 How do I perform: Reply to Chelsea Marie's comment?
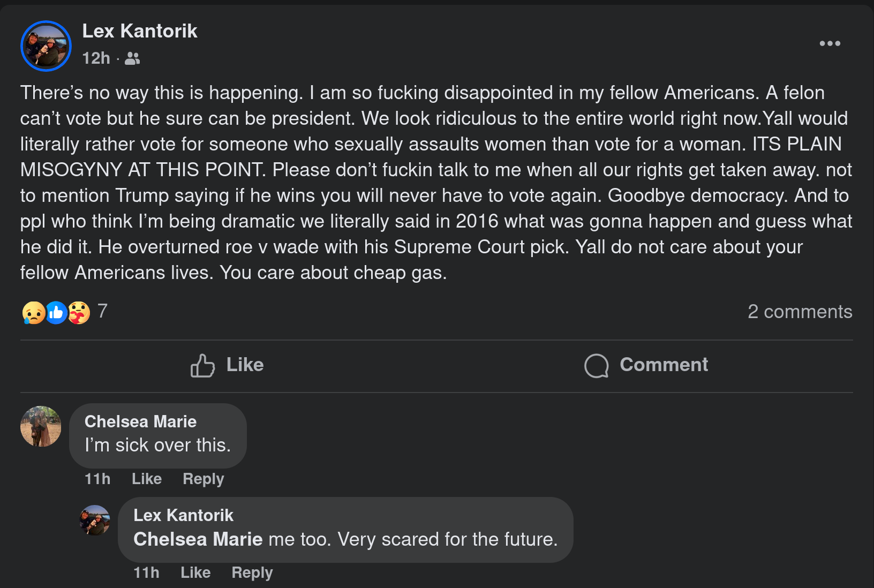pos(203,479)
